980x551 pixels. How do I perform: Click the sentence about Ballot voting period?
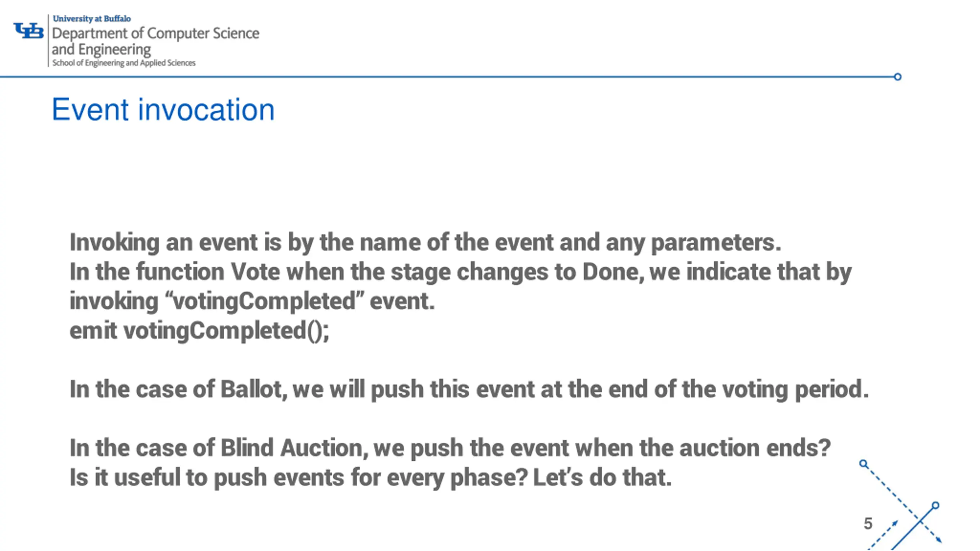click(469, 390)
